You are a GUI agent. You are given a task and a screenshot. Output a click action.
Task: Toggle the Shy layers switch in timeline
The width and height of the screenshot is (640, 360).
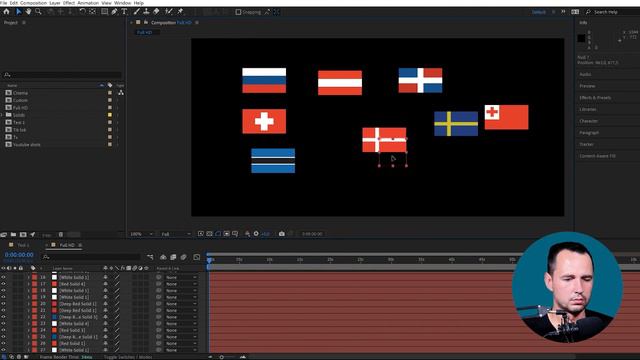click(163, 257)
